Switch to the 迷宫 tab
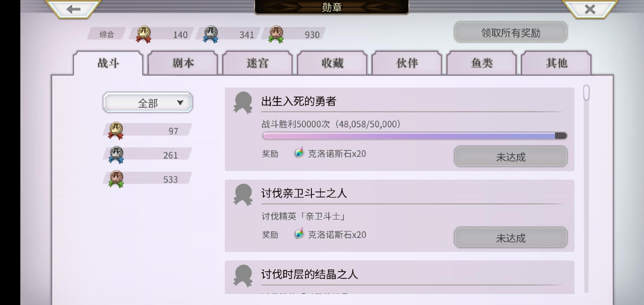This screenshot has width=644, height=305. pos(258,63)
